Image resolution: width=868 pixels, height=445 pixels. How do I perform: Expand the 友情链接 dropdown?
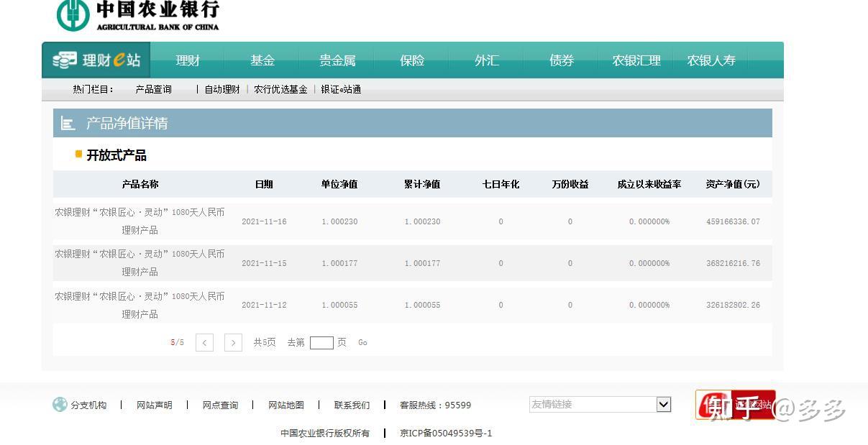coord(600,405)
